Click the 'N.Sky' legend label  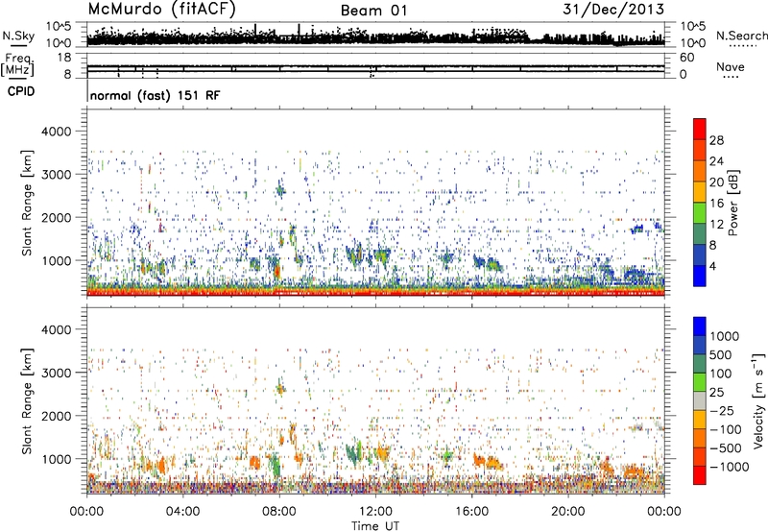(x=18, y=36)
